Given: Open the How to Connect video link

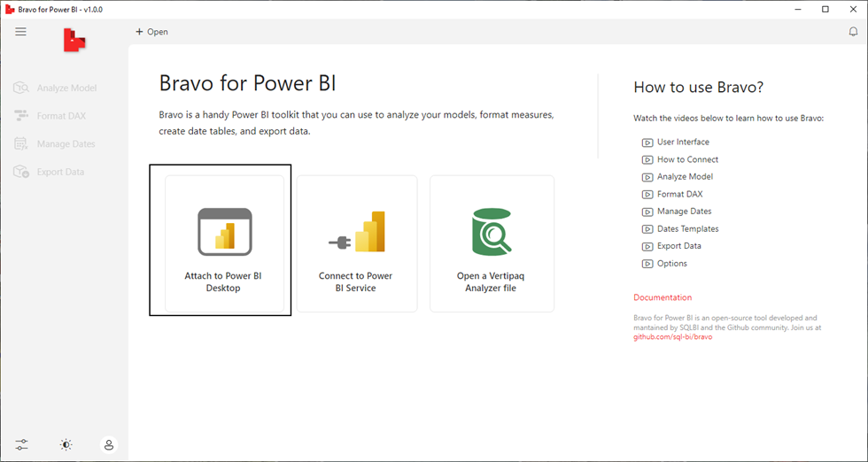Looking at the screenshot, I should 687,159.
